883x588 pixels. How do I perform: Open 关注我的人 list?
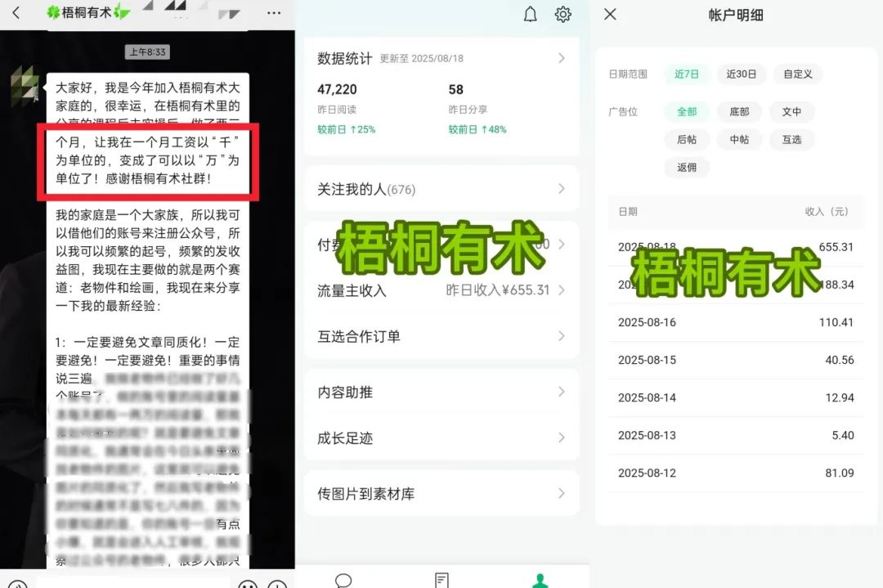(441, 189)
